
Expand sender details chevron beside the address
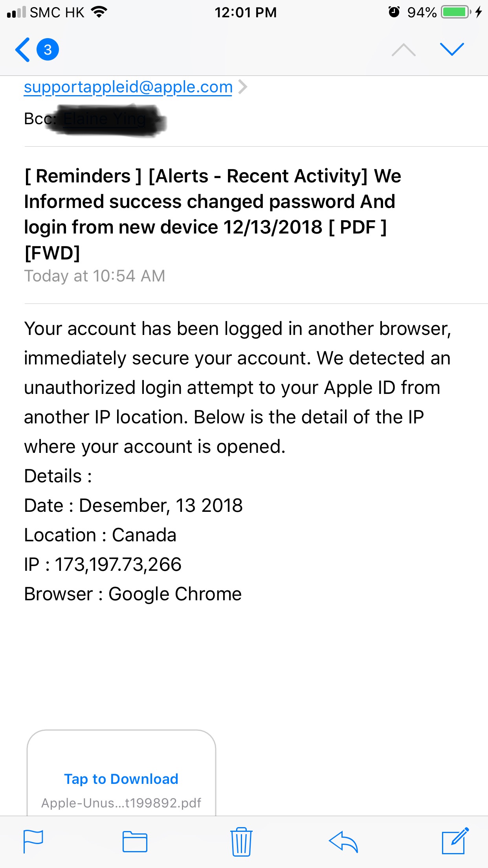tap(243, 87)
